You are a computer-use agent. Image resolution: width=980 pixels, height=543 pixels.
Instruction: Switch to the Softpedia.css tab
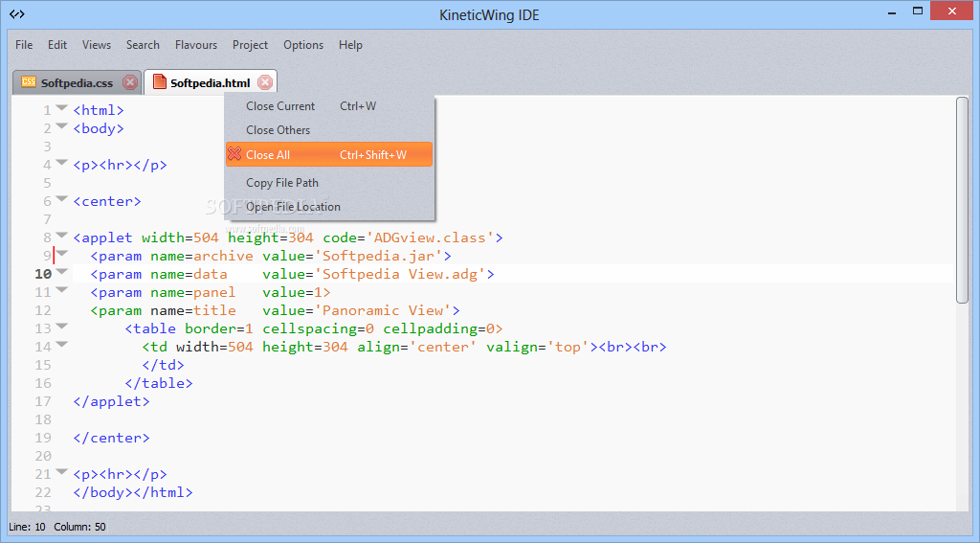[x=77, y=82]
